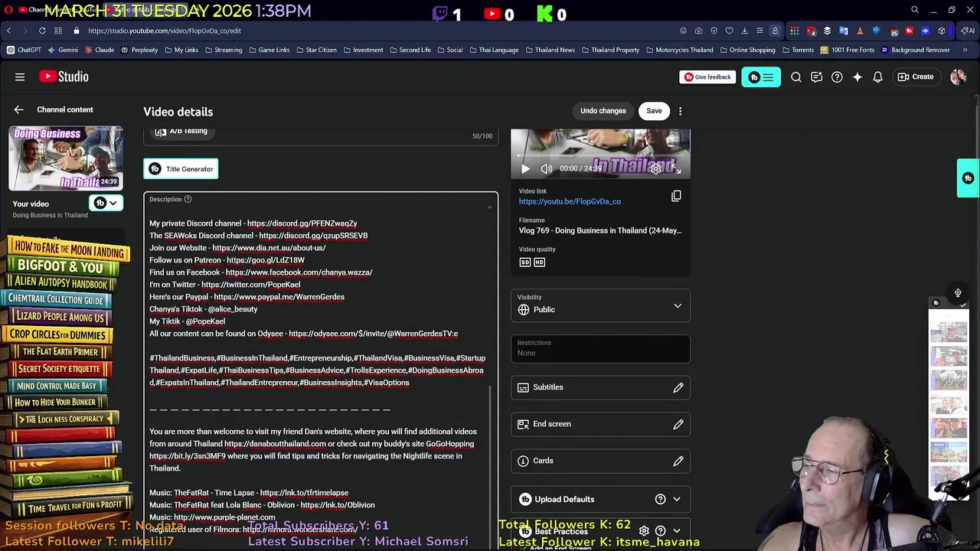This screenshot has width=980, height=551.
Task: Open the End screen section
Action: (600, 424)
